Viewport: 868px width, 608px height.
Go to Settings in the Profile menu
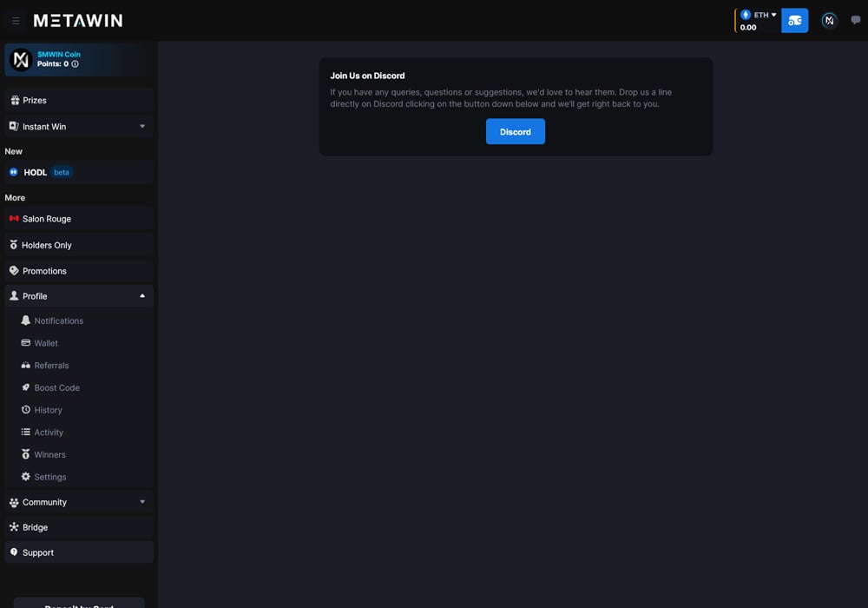49,477
